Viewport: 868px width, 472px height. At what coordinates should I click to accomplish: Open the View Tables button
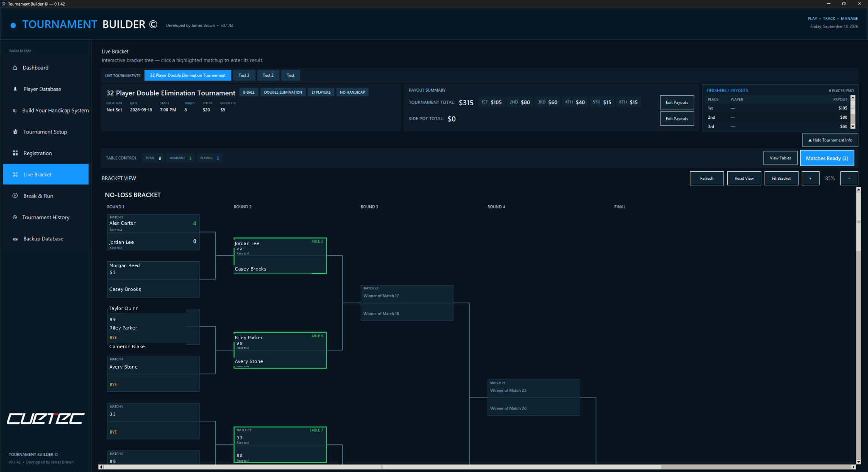tap(780, 158)
